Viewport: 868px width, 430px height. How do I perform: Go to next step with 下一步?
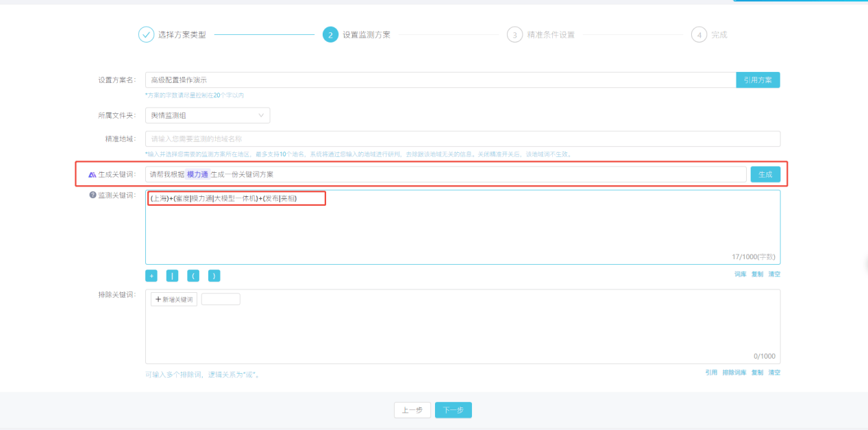(453, 410)
